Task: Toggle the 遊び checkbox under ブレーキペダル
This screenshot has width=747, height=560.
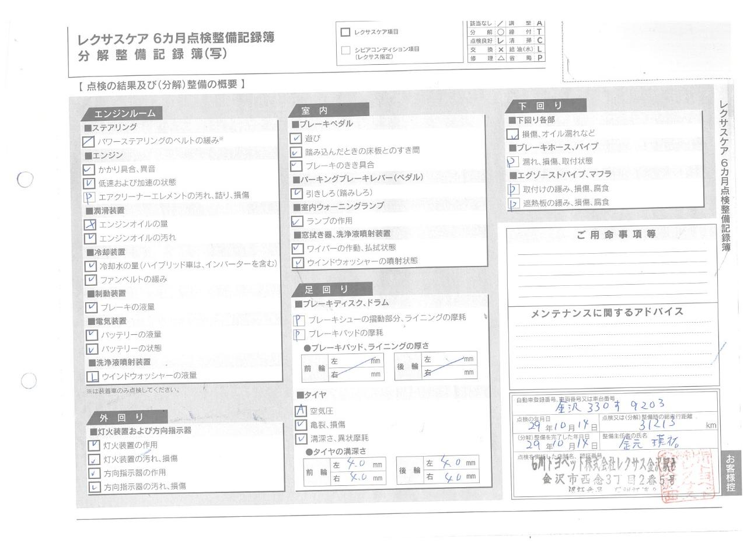Action: click(x=296, y=138)
